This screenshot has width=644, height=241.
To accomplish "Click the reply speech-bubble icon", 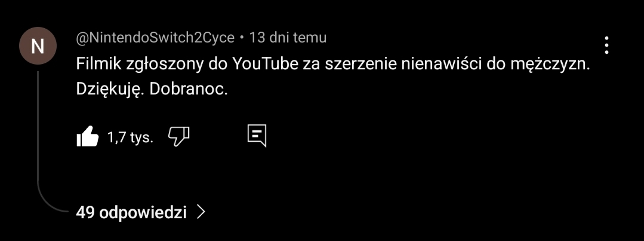I will tap(257, 136).
